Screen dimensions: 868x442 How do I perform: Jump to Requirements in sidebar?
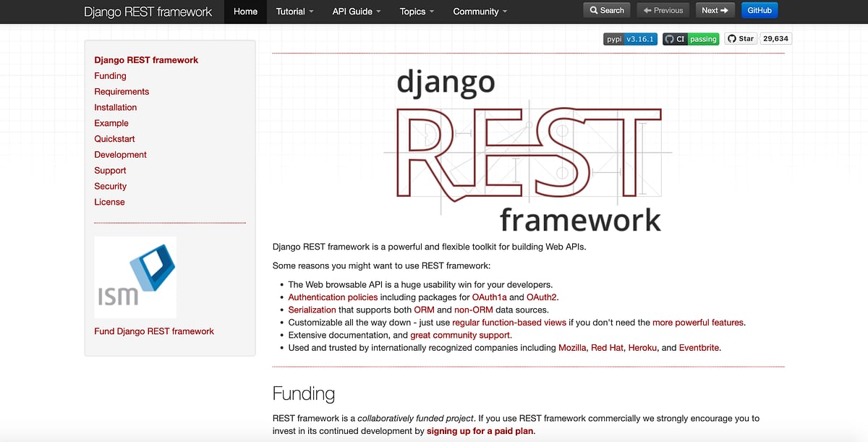click(x=122, y=92)
